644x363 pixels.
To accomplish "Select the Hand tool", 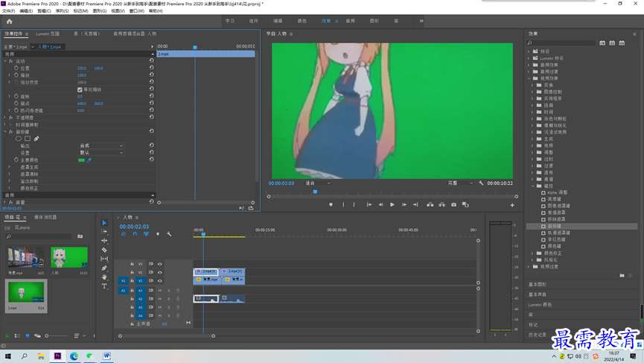I will click(x=104, y=277).
